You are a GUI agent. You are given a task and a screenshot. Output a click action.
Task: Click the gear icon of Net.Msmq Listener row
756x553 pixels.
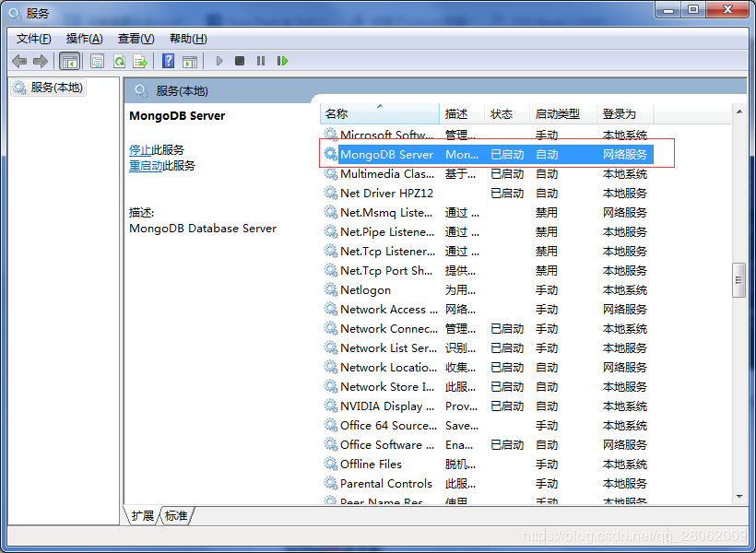(x=330, y=212)
